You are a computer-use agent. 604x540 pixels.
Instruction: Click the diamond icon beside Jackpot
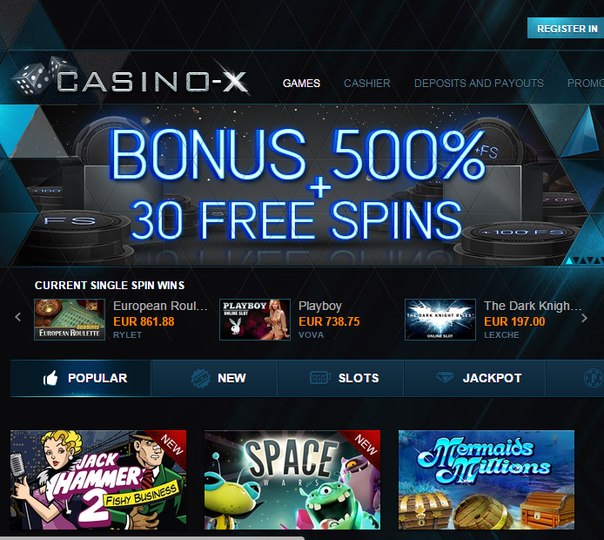point(445,377)
